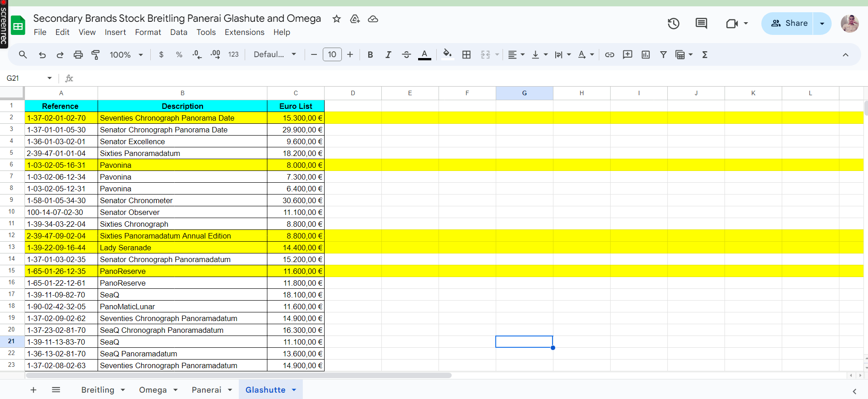Screen dimensions: 868x399
Task: Open the meeting camera button
Action: pyautogui.click(x=731, y=23)
